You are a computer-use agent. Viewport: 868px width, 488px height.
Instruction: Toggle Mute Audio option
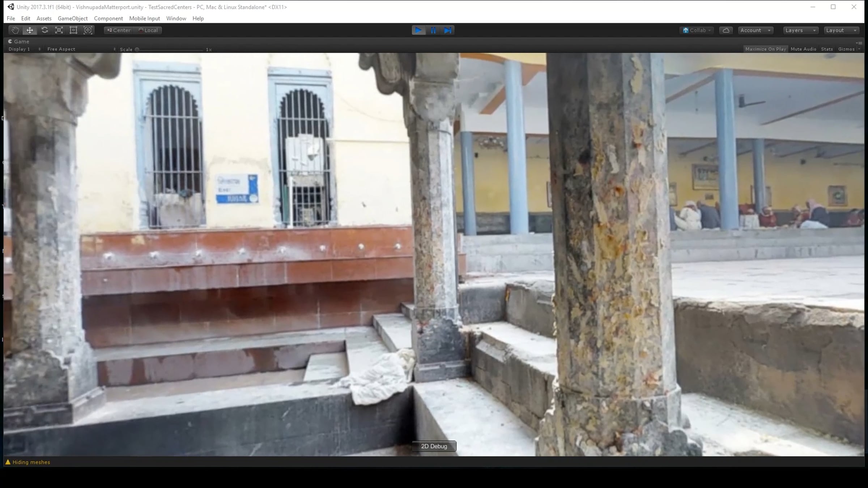coord(803,49)
